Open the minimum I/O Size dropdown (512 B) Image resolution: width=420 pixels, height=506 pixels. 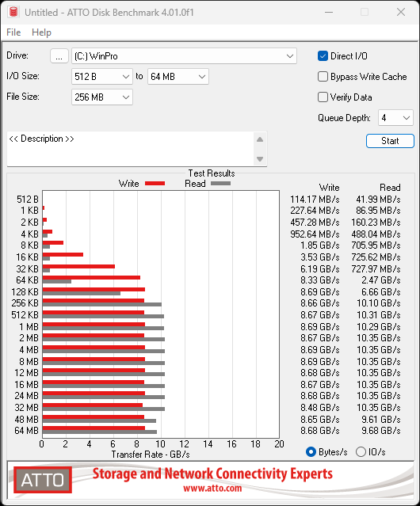(102, 77)
